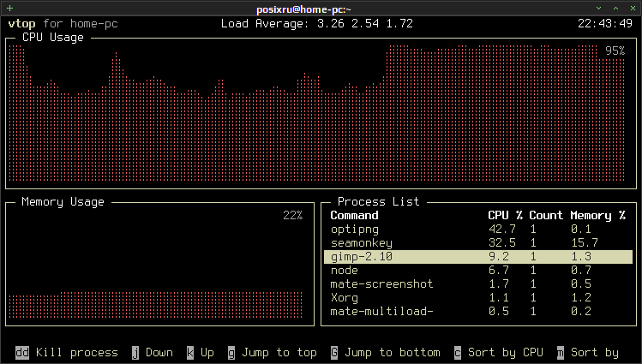Image resolution: width=642 pixels, height=364 pixels.
Task: Click the CPU Usage panel title
Action: point(53,37)
